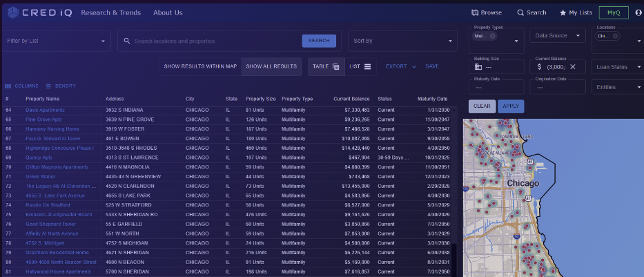The image size is (644, 277).
Task: Open Green Manor property link
Action: click(x=40, y=177)
